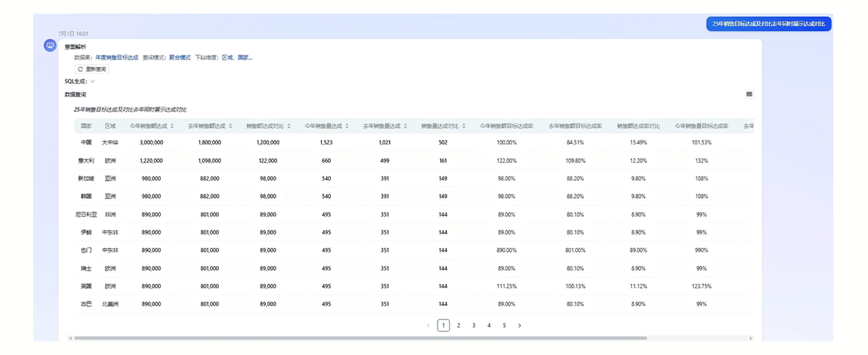Expand the SQL生成 section
Viewport: 868px width, 355px height.
pos(92,81)
